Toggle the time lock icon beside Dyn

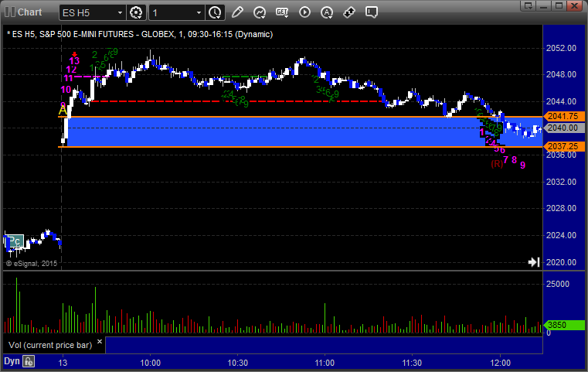(x=29, y=361)
